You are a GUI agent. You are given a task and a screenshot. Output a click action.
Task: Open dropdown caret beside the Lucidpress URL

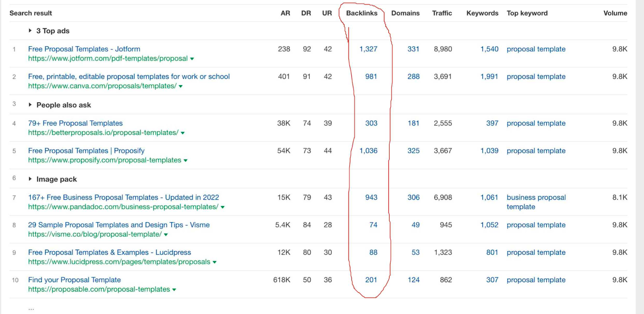[215, 262]
